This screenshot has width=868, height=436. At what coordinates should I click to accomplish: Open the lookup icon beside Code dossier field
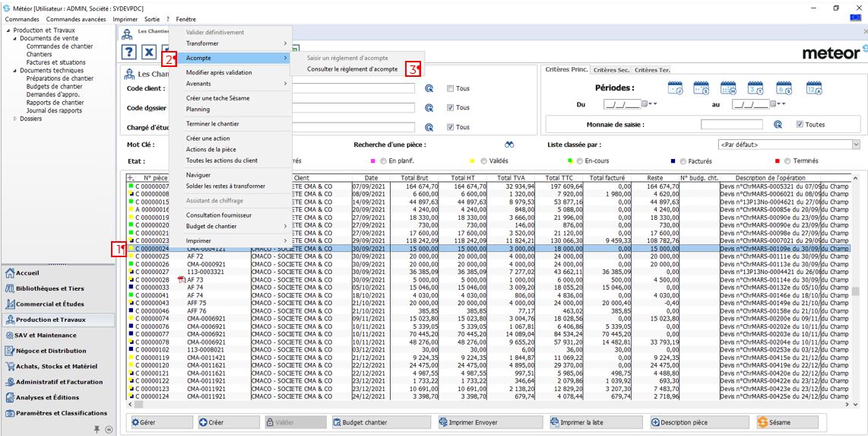[429, 107]
